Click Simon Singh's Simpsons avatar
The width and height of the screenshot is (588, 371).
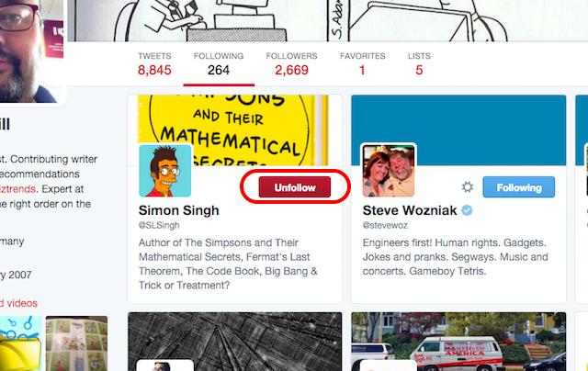click(x=165, y=170)
